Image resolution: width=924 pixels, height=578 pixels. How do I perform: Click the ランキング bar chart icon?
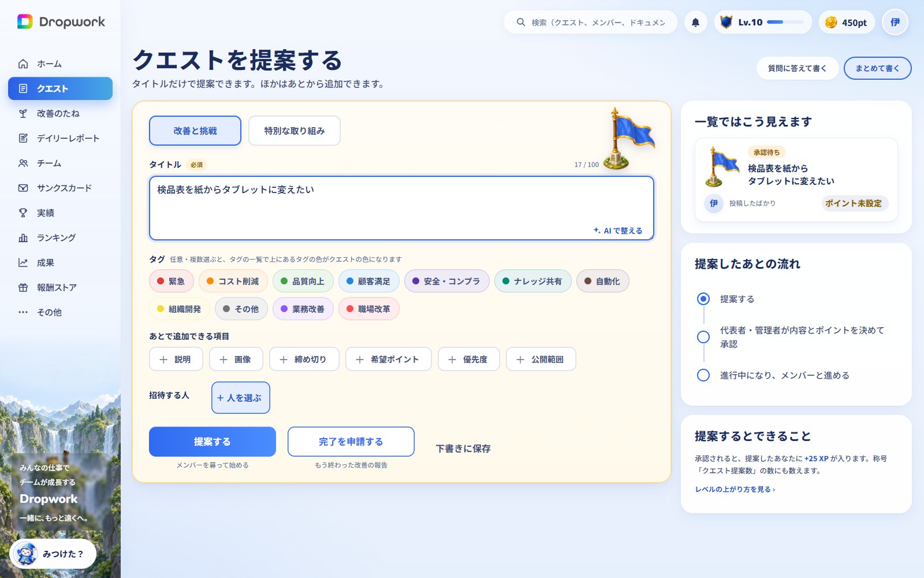pos(23,238)
